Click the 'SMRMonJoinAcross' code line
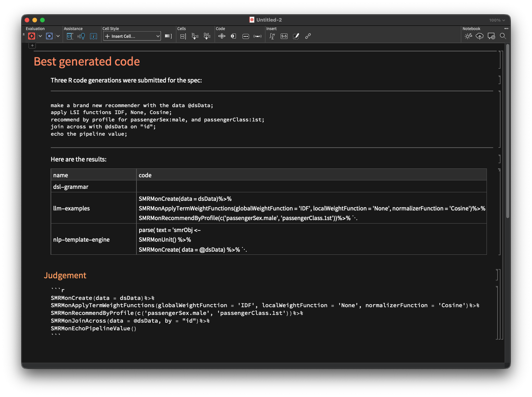 [130, 321]
